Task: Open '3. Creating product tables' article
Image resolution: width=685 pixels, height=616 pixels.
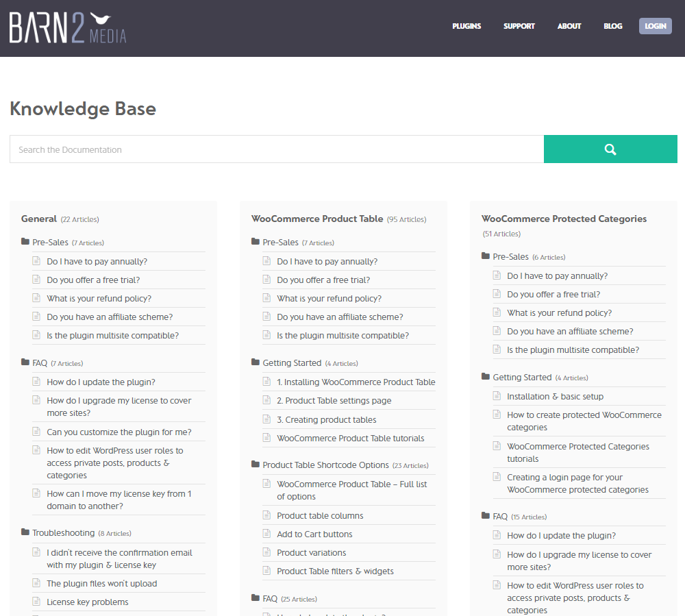Action: tap(326, 420)
